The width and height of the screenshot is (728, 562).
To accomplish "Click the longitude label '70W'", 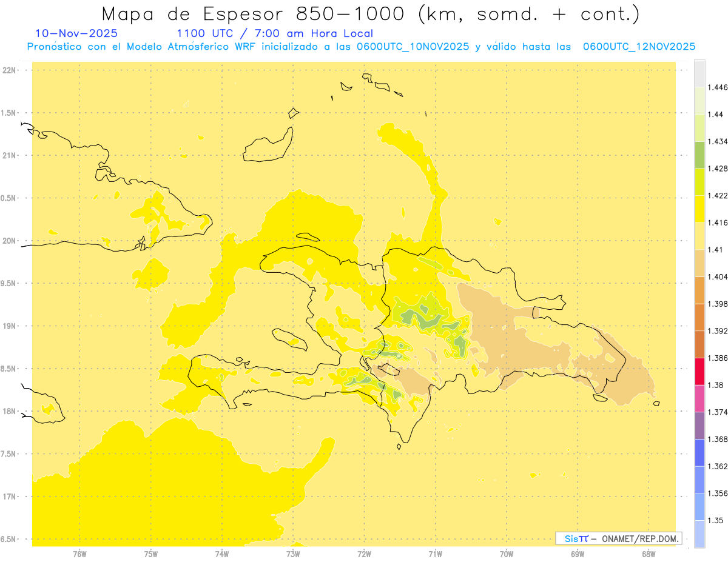I will point(507,554).
